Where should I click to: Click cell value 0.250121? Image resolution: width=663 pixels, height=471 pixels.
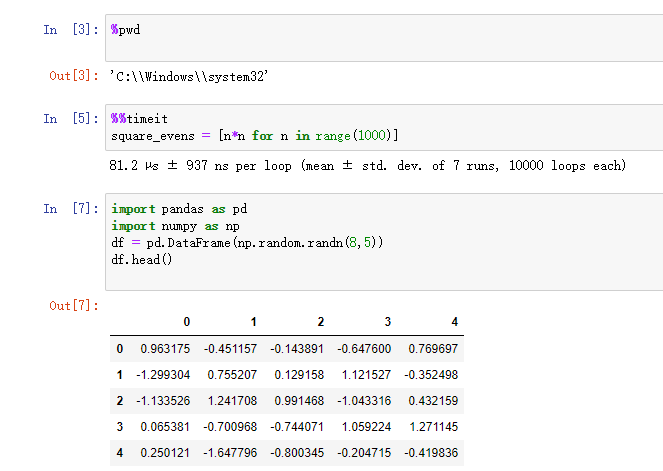pyautogui.click(x=165, y=453)
